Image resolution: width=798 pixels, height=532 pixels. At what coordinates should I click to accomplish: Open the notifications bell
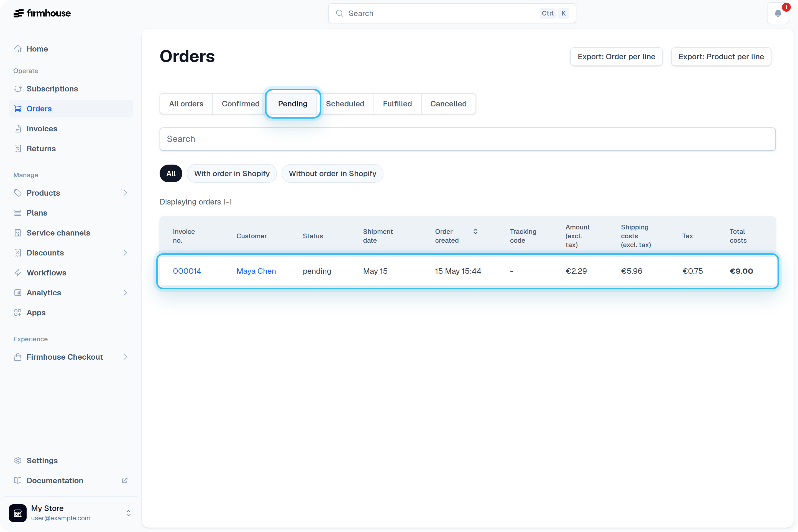(778, 13)
